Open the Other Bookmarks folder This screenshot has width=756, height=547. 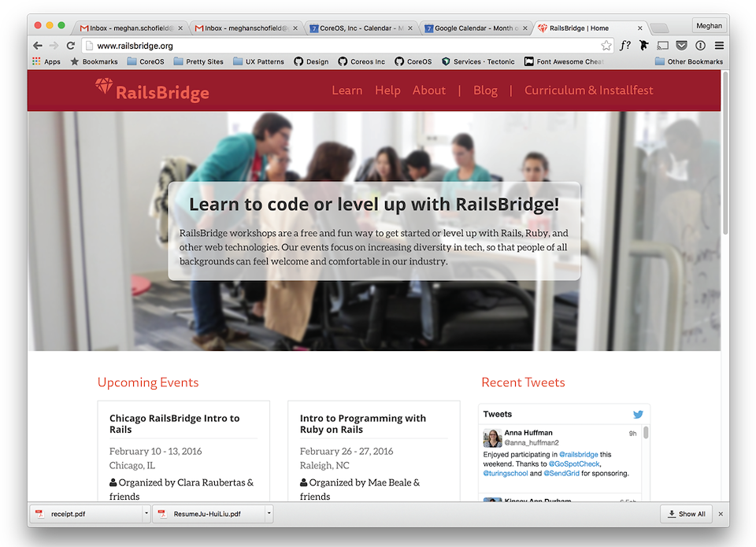[x=688, y=61]
